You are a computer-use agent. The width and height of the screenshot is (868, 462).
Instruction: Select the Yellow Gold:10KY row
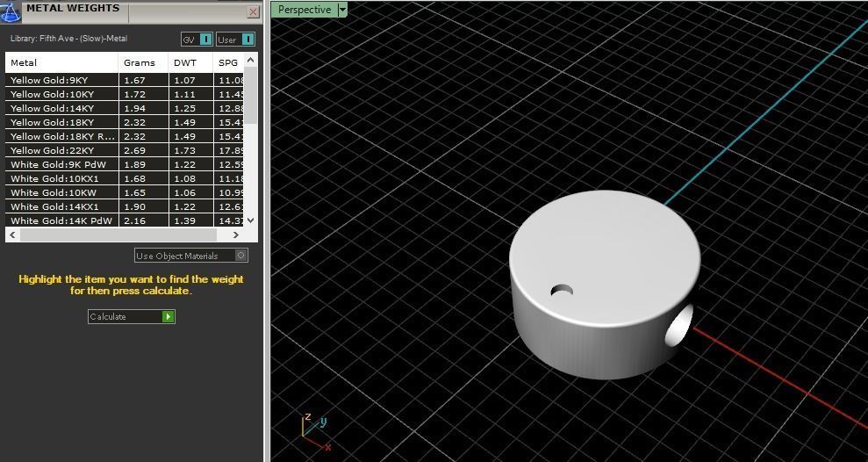click(x=125, y=94)
